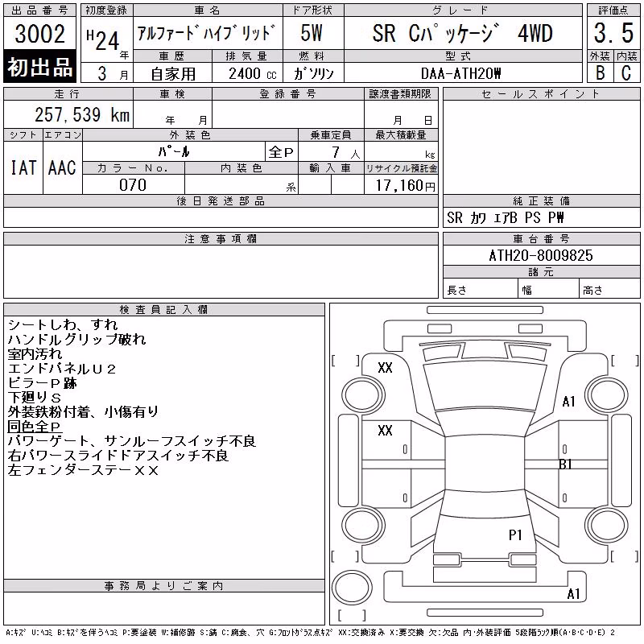Select the chassis number ATH20-8009825
Viewport: 644px width, 644px height.
541,255
